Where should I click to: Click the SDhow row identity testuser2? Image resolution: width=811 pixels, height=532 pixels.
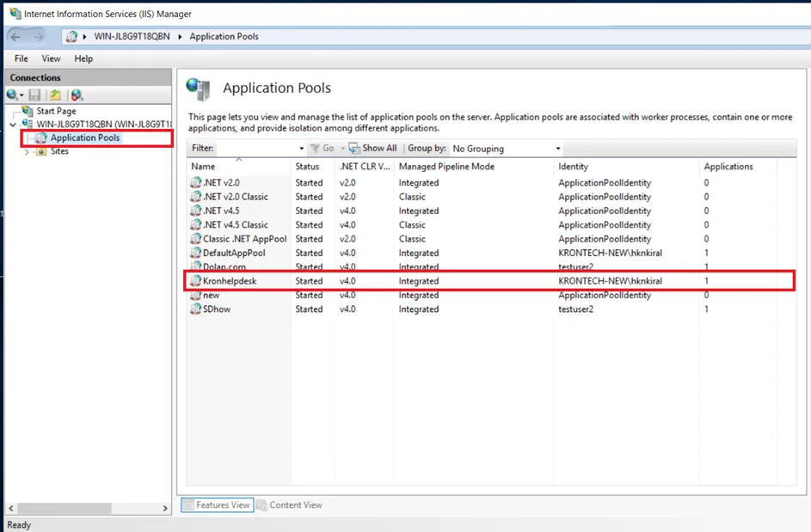point(575,309)
